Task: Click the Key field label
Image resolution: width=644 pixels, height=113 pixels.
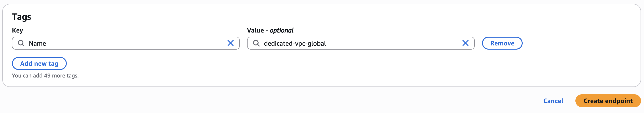Action: [x=17, y=30]
